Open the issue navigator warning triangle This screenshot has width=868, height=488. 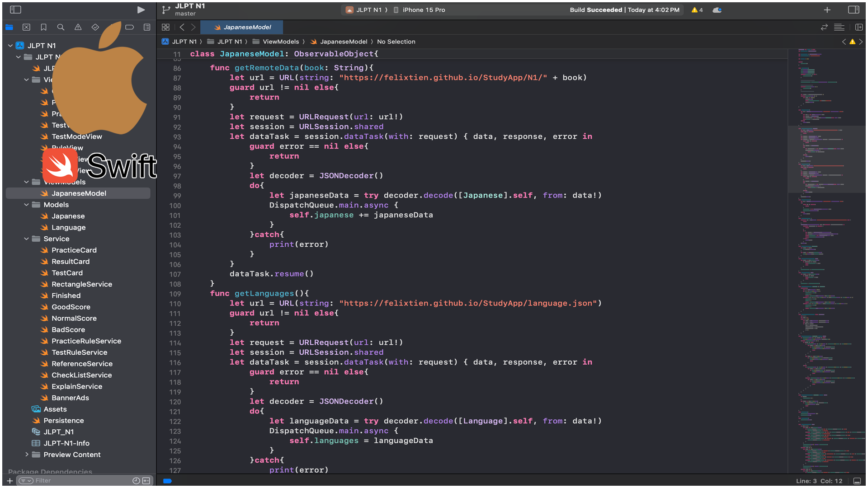78,27
